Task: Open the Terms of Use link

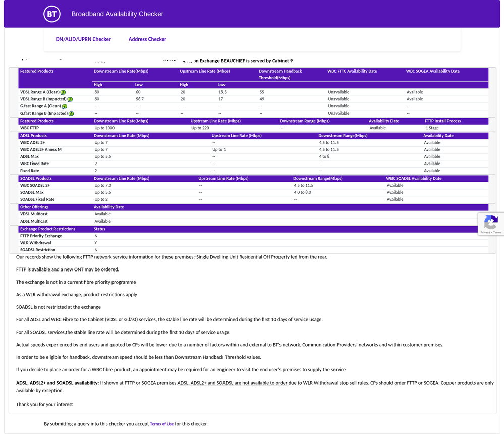Action: pos(161,424)
